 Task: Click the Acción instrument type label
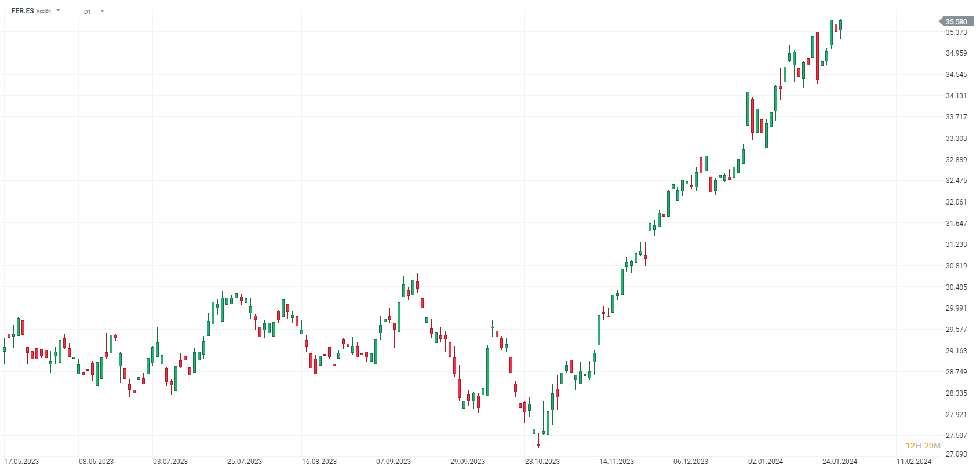tap(44, 12)
